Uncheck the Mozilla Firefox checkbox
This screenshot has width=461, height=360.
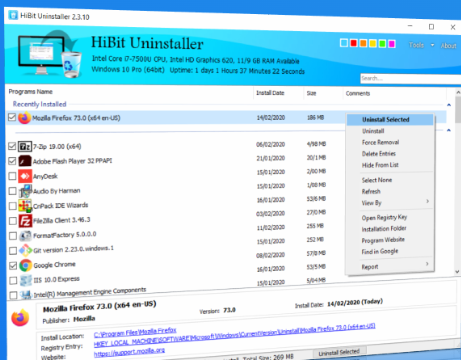[x=12, y=117]
